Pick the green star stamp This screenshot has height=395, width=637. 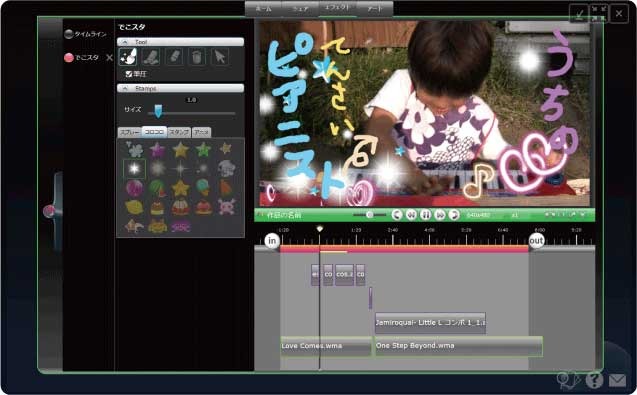(203, 150)
